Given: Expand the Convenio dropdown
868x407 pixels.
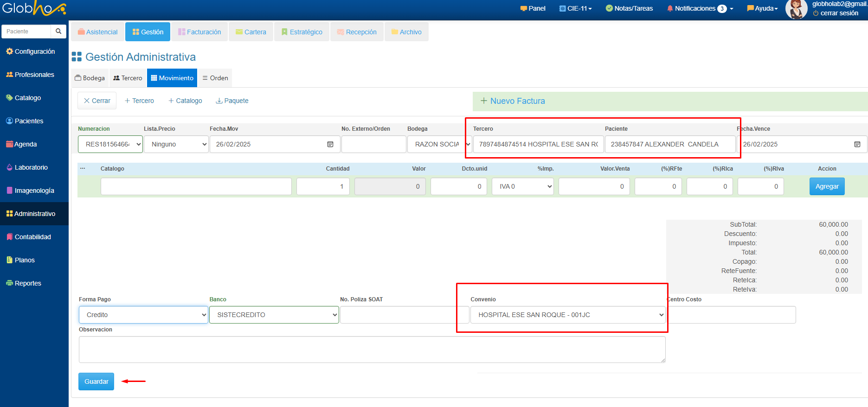Looking at the screenshot, I should 568,315.
